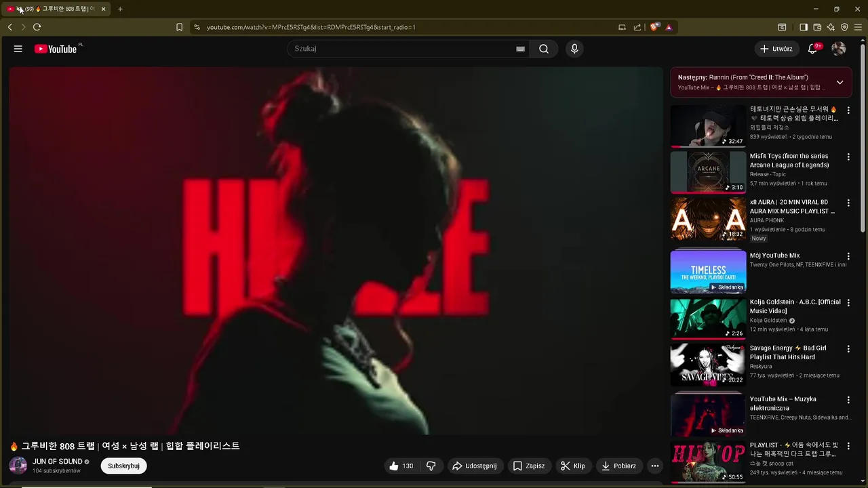Open options for the 32:47 hip-hop playlist video
This screenshot has height=488, width=868.
848,110
